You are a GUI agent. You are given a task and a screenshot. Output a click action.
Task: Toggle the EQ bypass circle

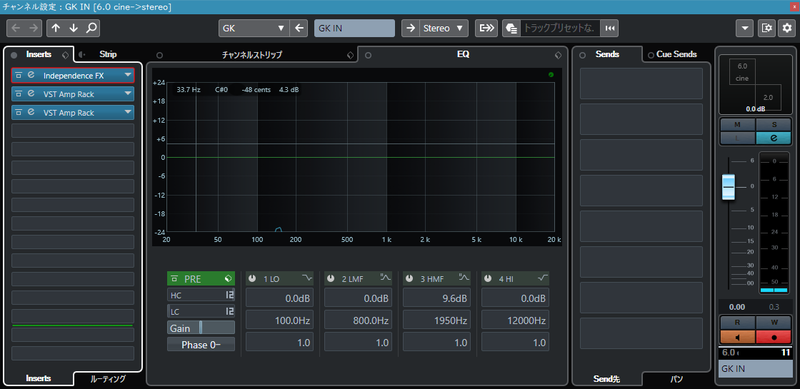368,55
